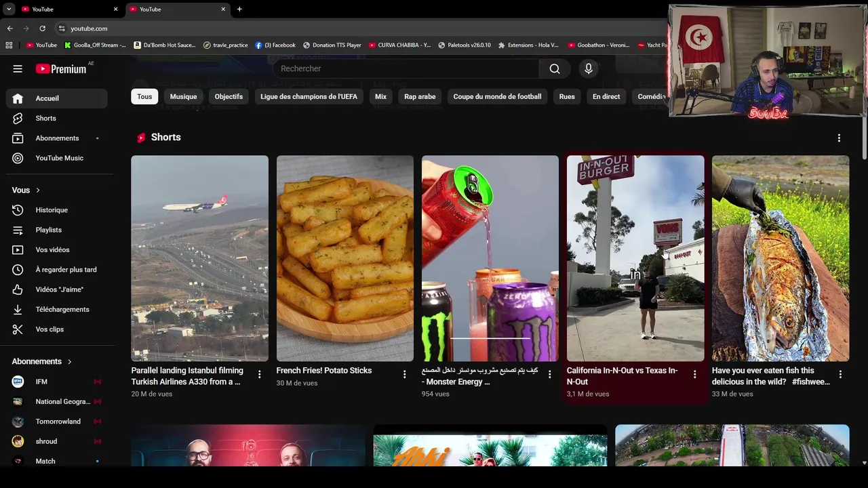Open the Accueil home page

57,98
